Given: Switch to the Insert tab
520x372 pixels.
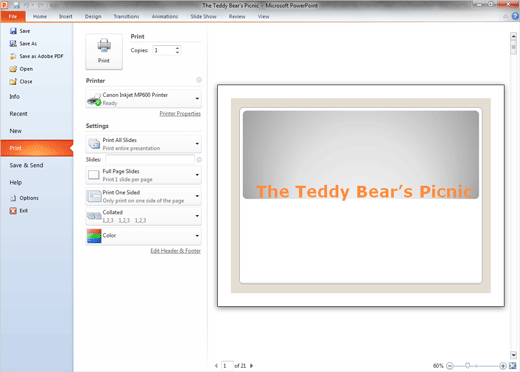Looking at the screenshot, I should [66, 16].
